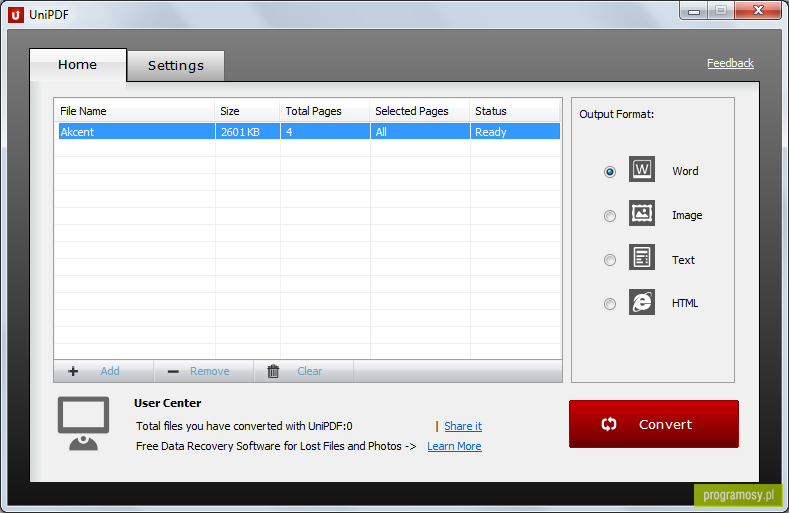Select the Word radio button

(609, 172)
